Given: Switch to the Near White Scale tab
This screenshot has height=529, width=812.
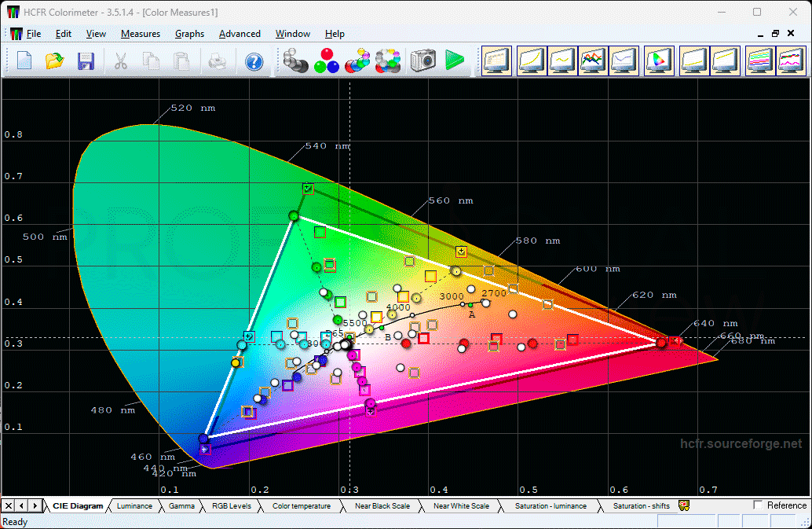Looking at the screenshot, I should [461, 505].
